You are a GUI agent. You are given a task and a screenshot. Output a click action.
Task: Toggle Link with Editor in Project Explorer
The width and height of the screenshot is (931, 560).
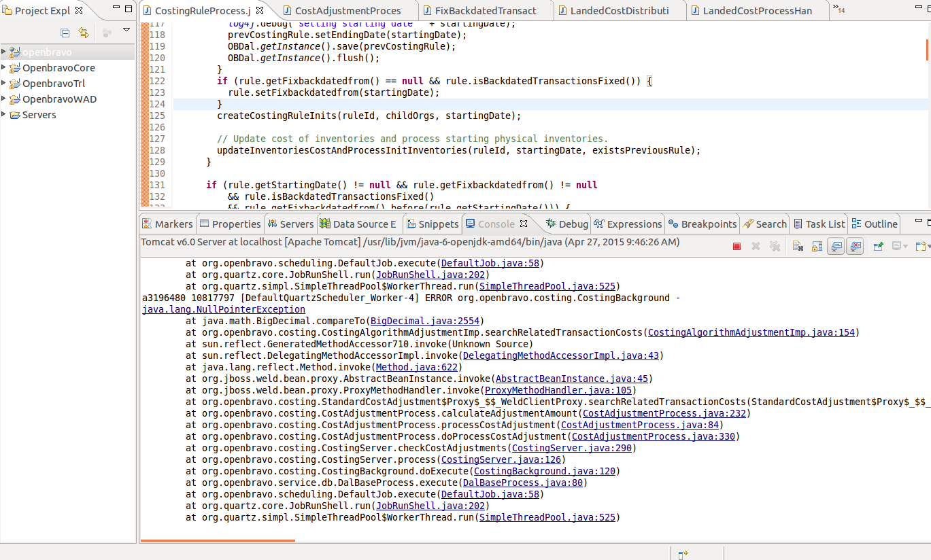(83, 33)
